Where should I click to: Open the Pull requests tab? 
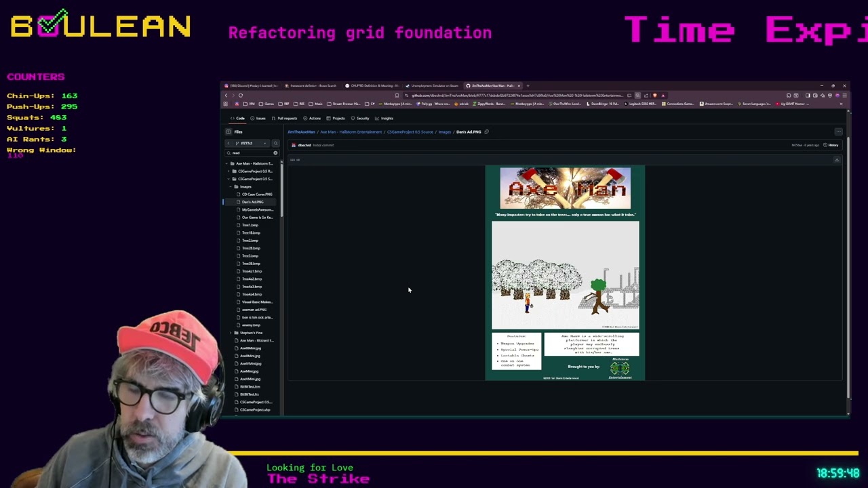[285, 119]
